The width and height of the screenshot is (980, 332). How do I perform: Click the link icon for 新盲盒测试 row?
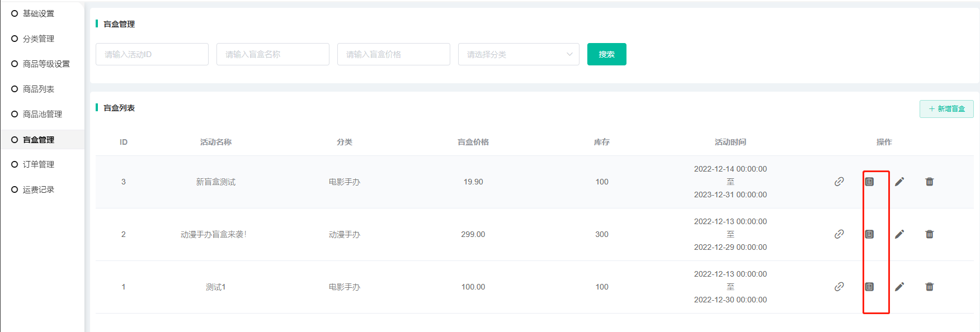point(839,182)
